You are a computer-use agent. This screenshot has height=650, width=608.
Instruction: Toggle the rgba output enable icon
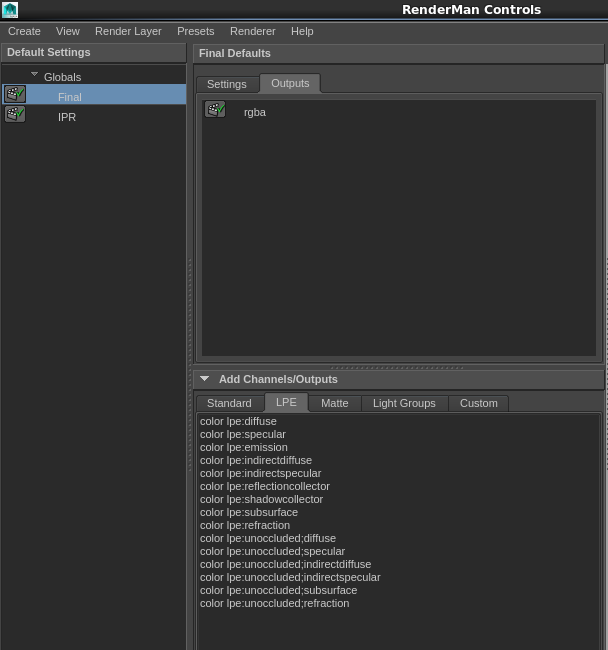215,110
